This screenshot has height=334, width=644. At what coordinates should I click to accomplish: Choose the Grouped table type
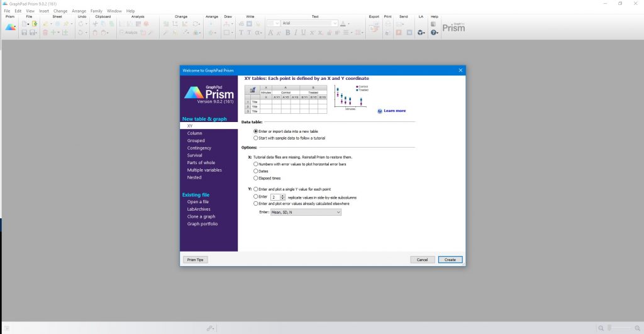196,140
